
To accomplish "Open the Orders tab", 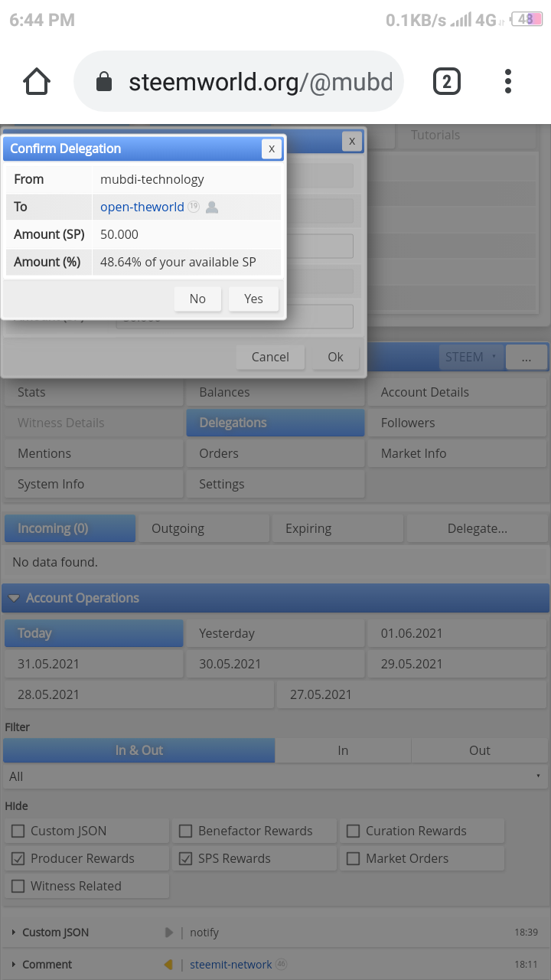I will [x=275, y=453].
